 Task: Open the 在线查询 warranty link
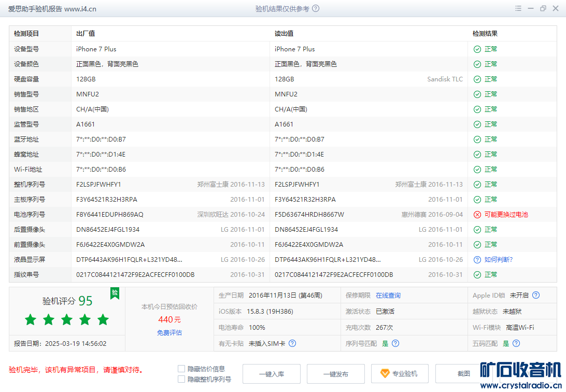click(388, 296)
